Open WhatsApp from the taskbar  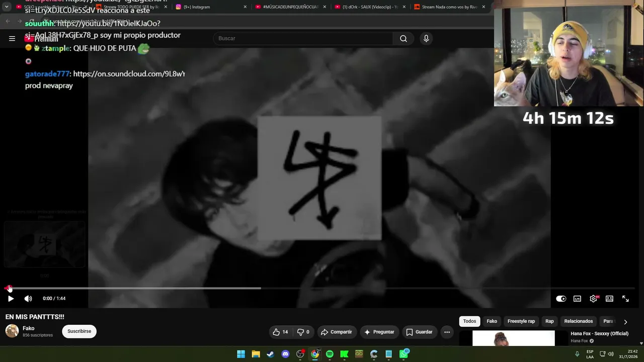pos(404,354)
